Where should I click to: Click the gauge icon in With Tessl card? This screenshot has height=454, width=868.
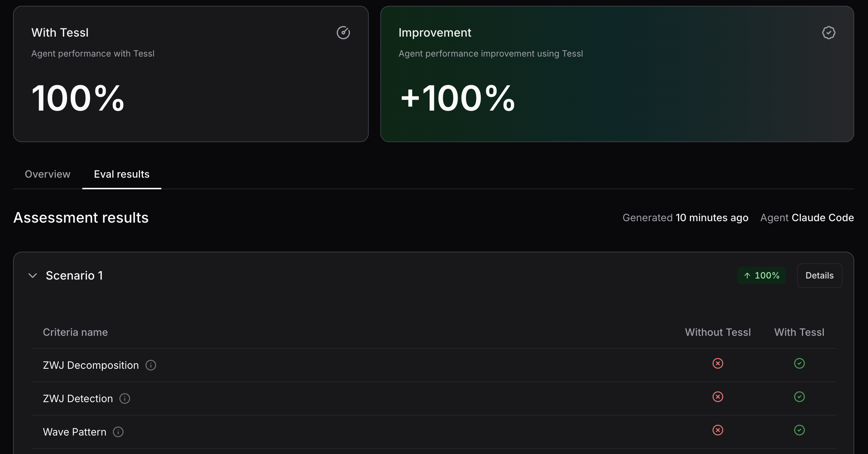343,33
